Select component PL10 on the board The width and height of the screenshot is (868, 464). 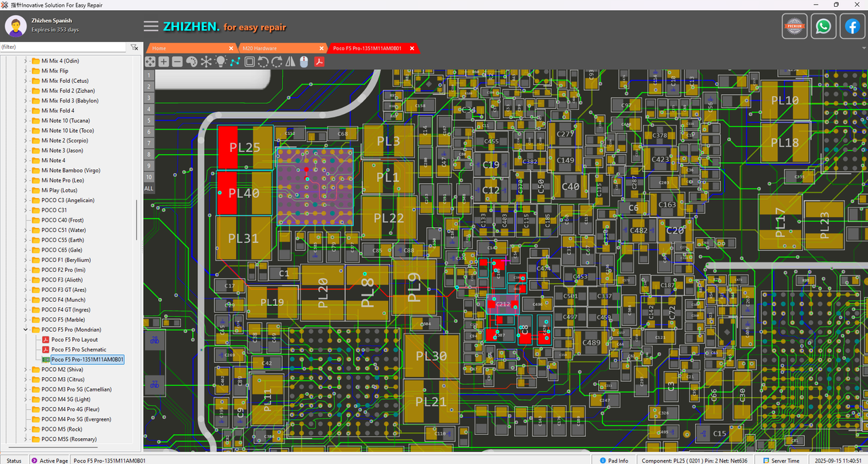pos(785,100)
